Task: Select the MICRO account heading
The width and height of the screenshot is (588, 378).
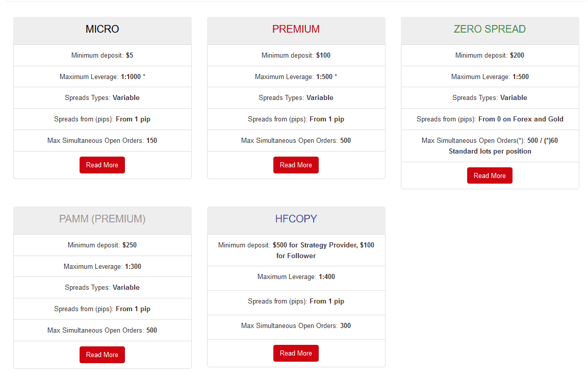Action: [x=103, y=29]
